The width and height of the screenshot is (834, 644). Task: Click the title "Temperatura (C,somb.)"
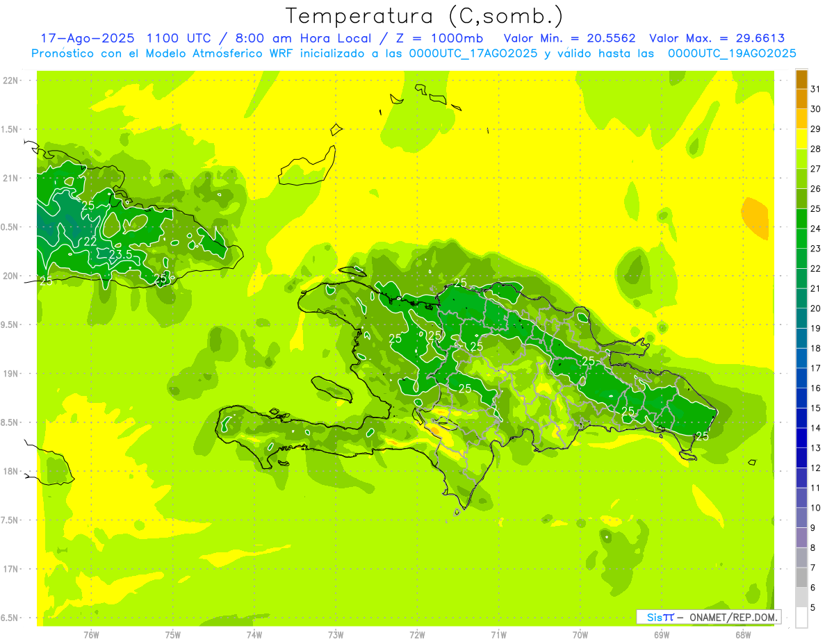pos(425,16)
